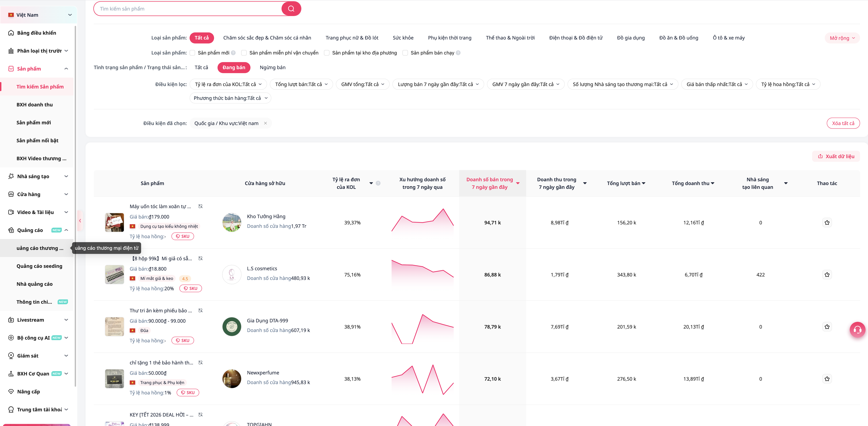Collapse sidebar with the left arrow handle
This screenshot has height=426, width=868.
(x=80, y=221)
